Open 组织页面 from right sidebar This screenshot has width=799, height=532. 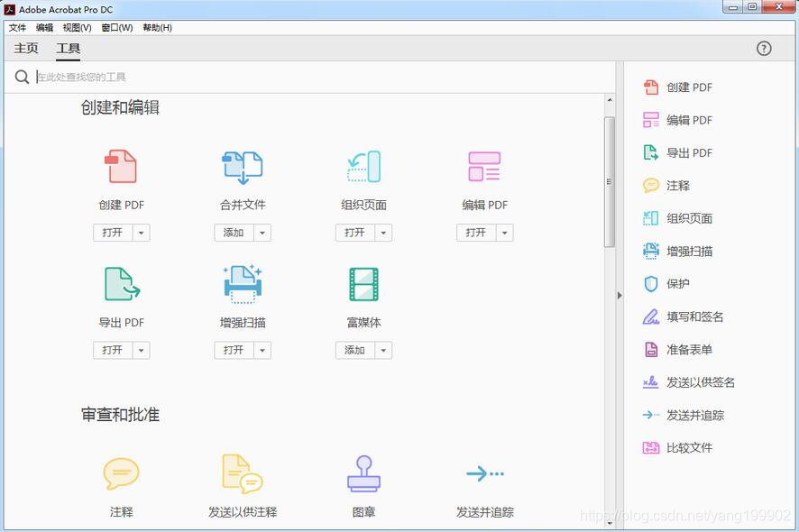point(678,218)
